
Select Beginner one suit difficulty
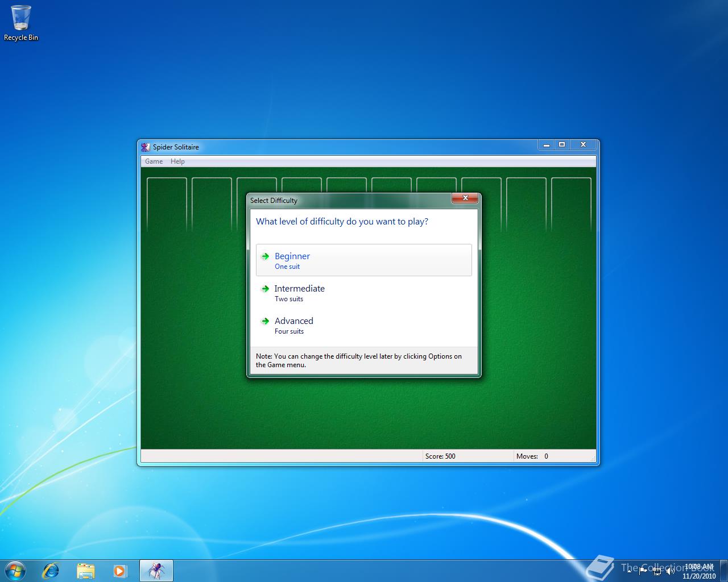pos(363,260)
